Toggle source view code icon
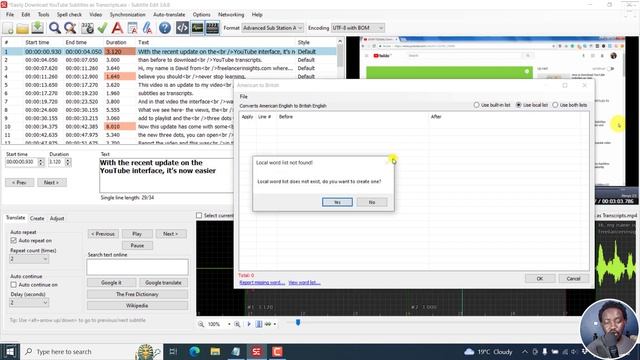640x360 pixels. tap(182, 28)
